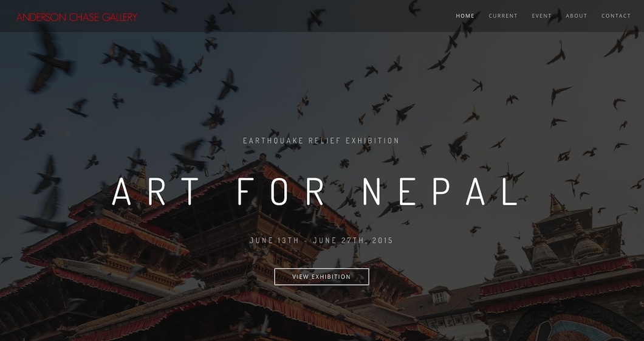This screenshot has width=644, height=341.
Task: Click the Anderson Chase Gallery logo
Action: [77, 17]
